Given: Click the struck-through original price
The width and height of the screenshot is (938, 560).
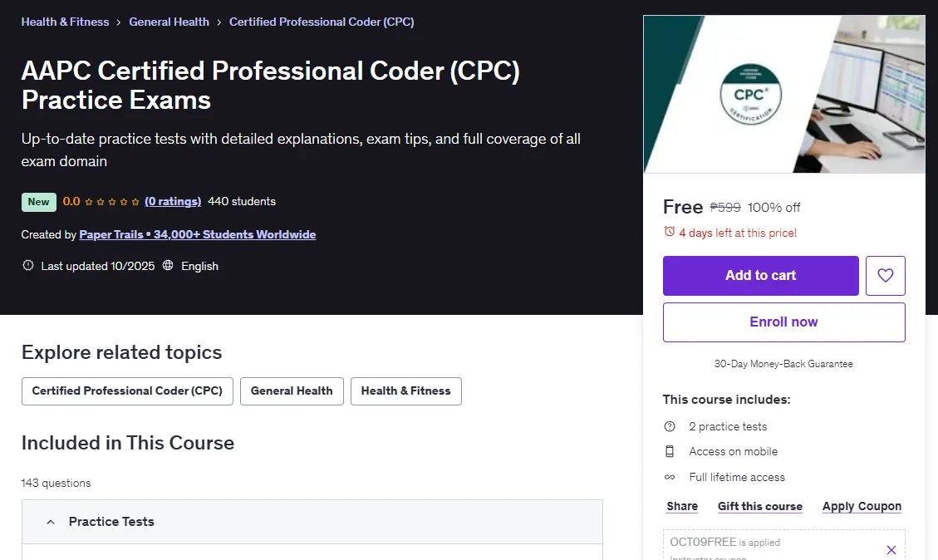Looking at the screenshot, I should pos(725,208).
